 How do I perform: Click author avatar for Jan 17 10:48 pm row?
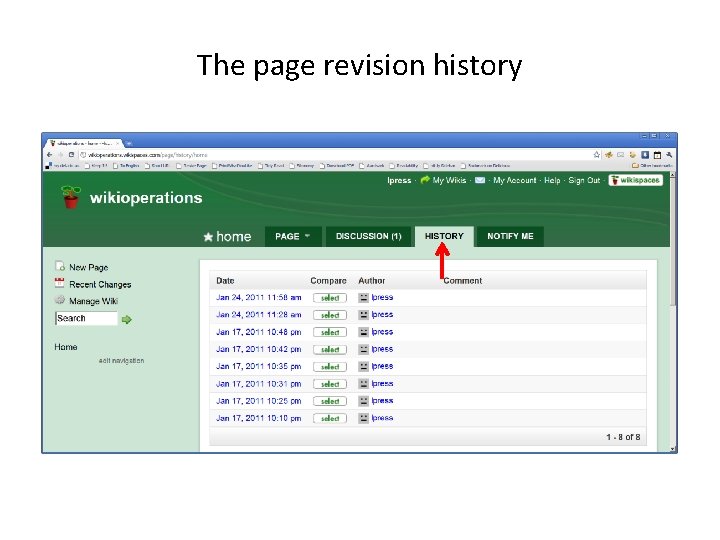(363, 332)
